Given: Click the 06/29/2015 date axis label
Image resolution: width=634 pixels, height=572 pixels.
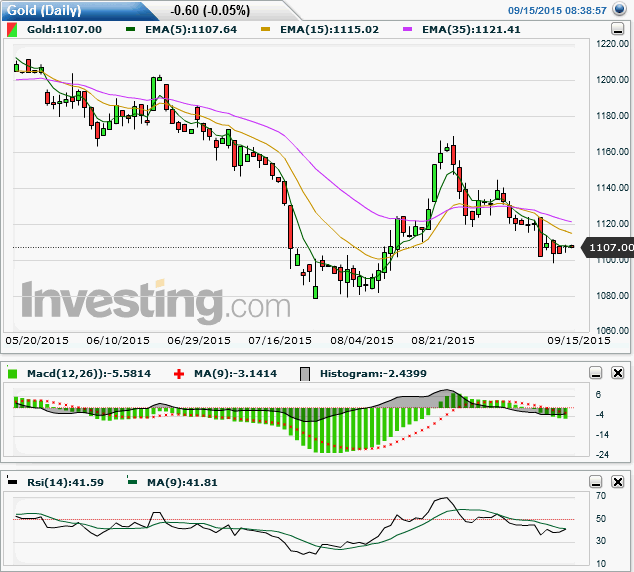Looking at the screenshot, I should [x=199, y=340].
